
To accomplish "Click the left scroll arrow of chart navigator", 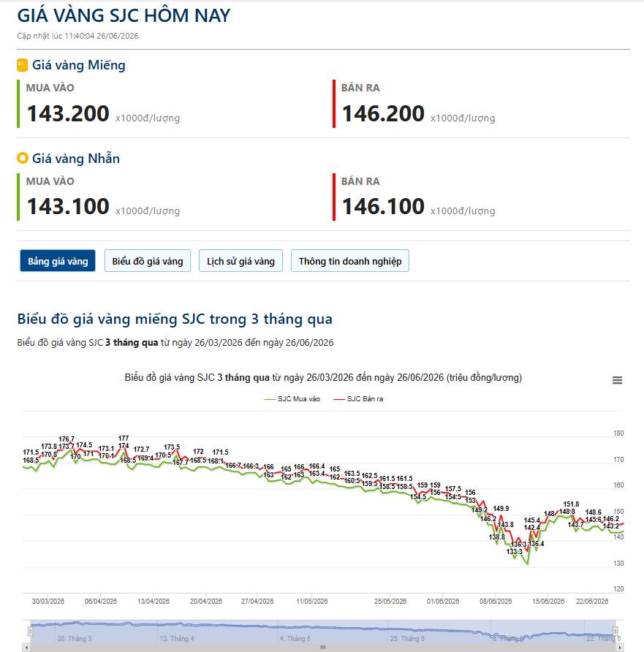I will pyautogui.click(x=26, y=648).
